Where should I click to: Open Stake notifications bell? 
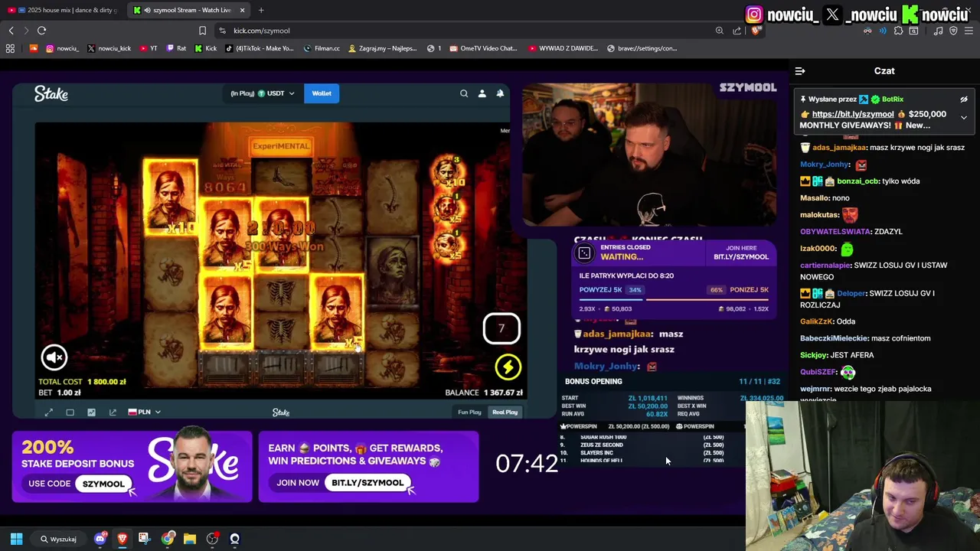point(500,93)
